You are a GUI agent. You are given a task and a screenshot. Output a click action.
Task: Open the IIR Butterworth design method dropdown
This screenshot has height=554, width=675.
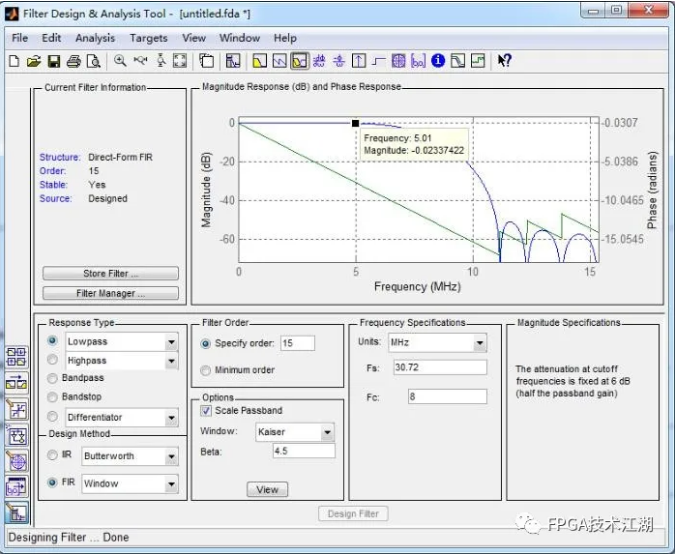coord(171,456)
